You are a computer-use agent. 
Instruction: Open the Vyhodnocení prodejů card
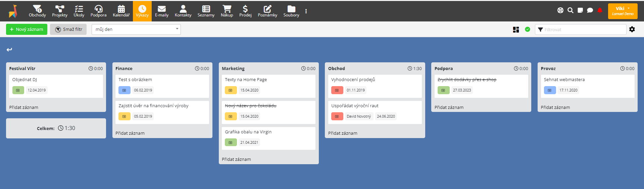(x=375, y=86)
